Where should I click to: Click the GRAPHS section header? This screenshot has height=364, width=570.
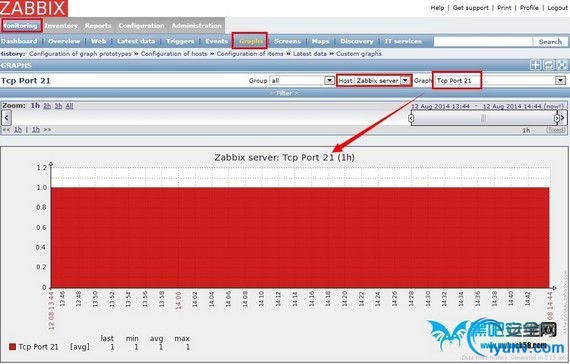[16, 65]
